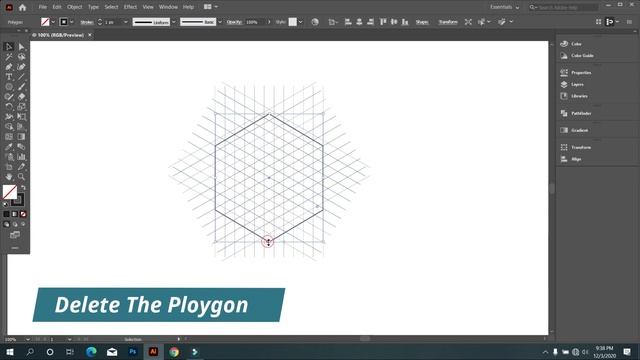640x360 pixels.
Task: Open the Arrange Documents dropdown
Action: [x=211, y=7]
